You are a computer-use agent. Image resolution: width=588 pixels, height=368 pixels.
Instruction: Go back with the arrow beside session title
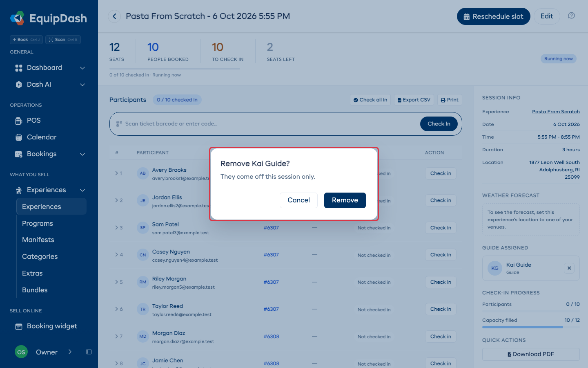tap(114, 16)
